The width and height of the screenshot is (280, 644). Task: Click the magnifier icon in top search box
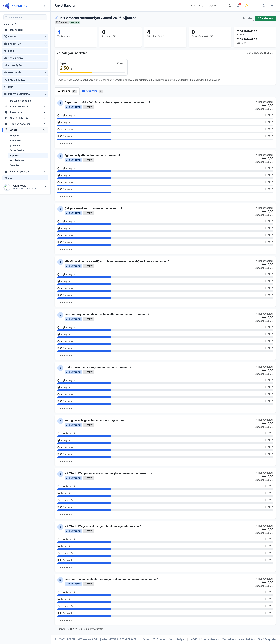229,6
